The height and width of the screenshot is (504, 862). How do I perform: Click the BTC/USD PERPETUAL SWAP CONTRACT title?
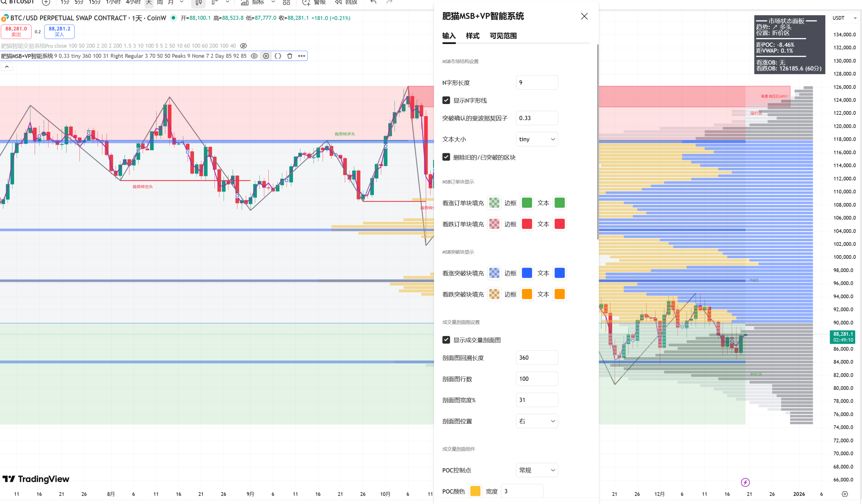[x=68, y=18]
